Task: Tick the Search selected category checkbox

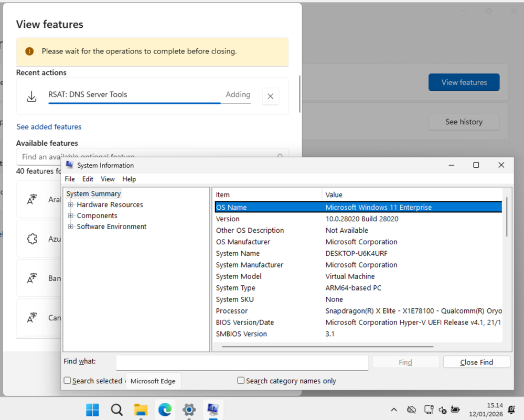Action: (x=67, y=381)
